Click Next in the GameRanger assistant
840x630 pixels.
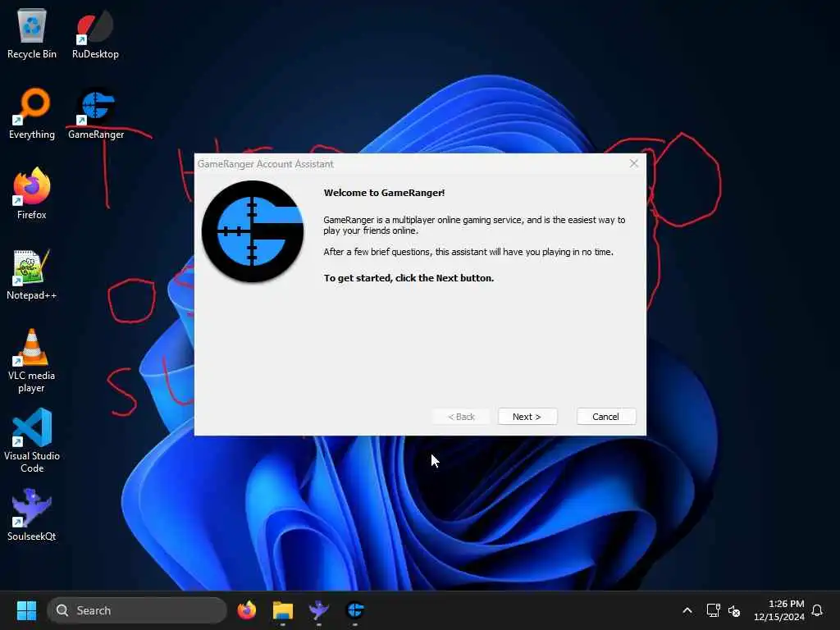coord(527,417)
